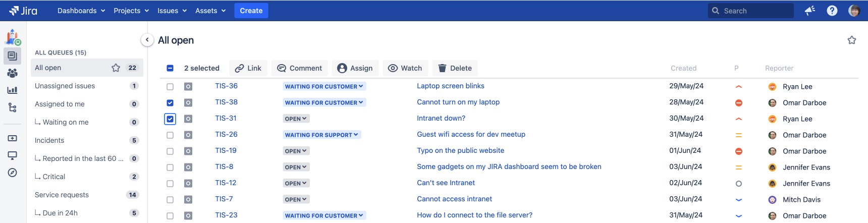This screenshot has height=223, width=868.
Task: Open TIS-26 Waiting for Support status dropdown
Action: pyautogui.click(x=321, y=135)
